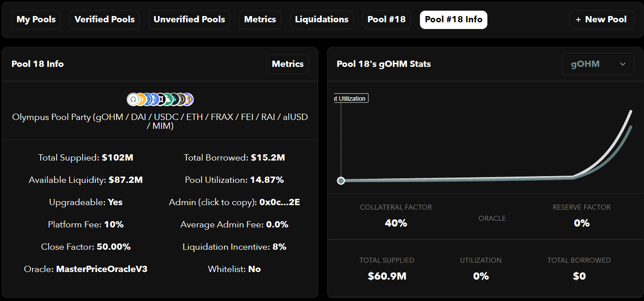Image resolution: width=644 pixels, height=301 pixels.
Task: Click the alUSD token icon
Action: click(x=181, y=99)
